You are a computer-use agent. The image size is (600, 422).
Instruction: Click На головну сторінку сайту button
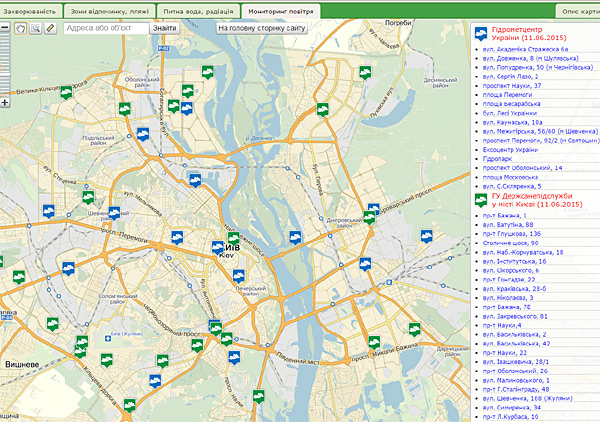(262, 28)
